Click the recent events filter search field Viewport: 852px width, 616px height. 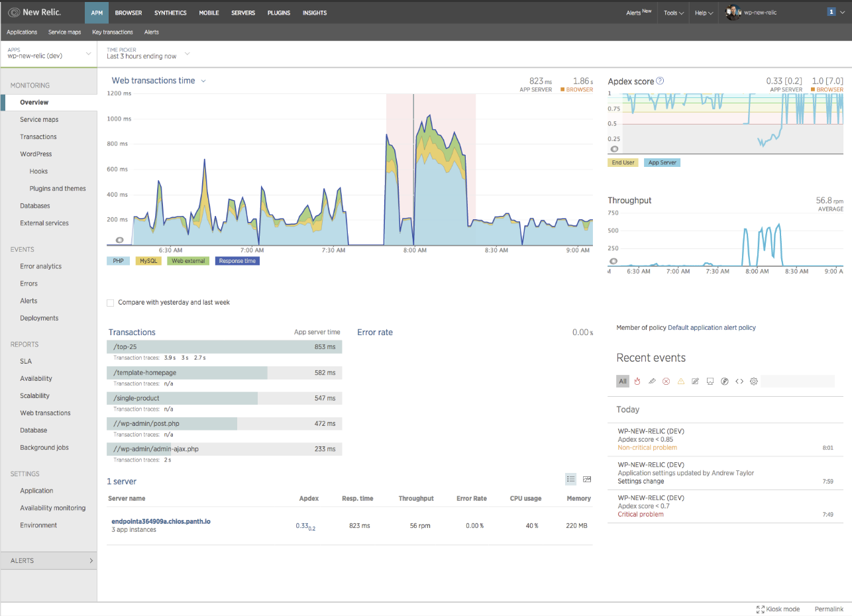pyautogui.click(x=797, y=382)
